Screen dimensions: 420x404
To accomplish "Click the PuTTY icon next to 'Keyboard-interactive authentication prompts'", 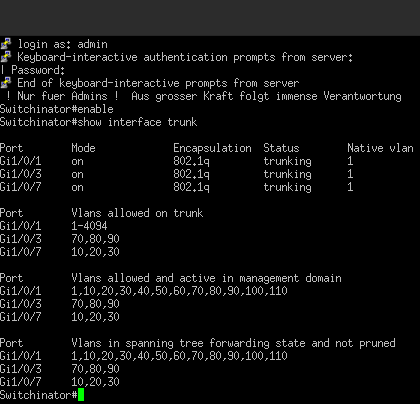I will pyautogui.click(x=6, y=57).
